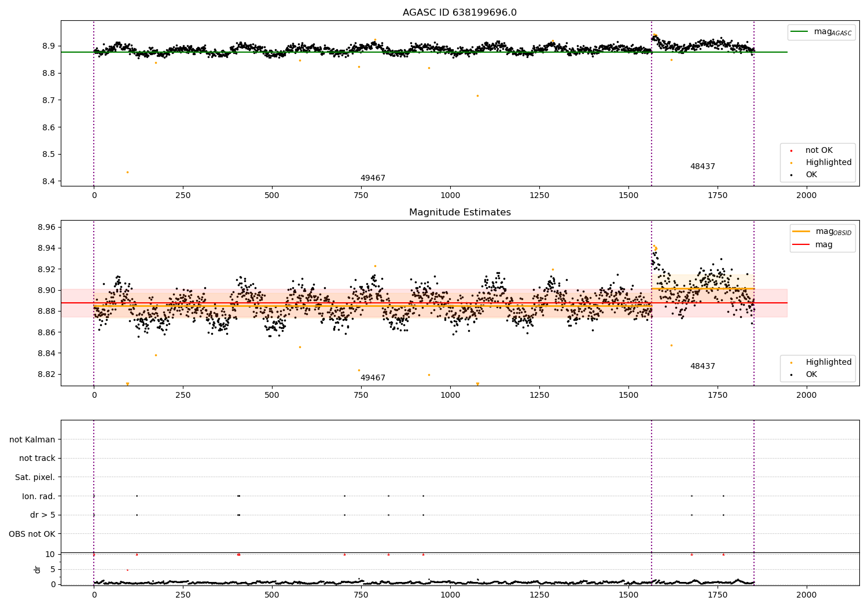Viewport: 868px width, 608px height.
Task: Click the 'not Kalman' row label
Action: [x=32, y=440]
